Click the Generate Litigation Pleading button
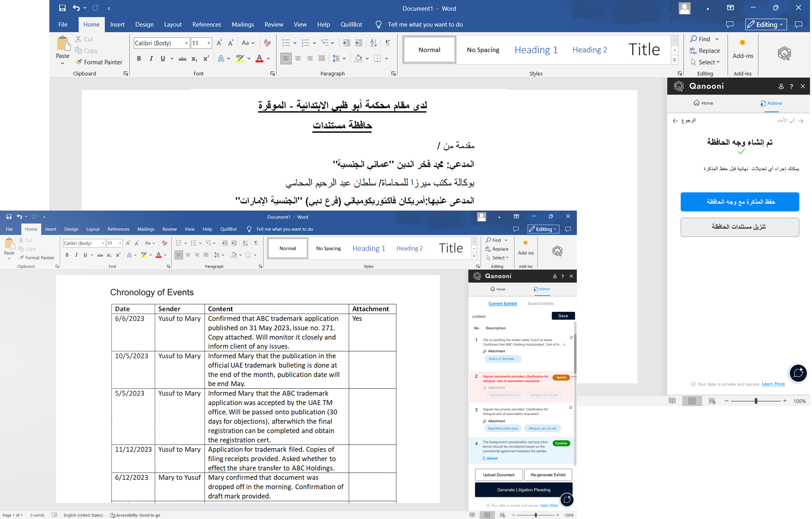 (523, 490)
